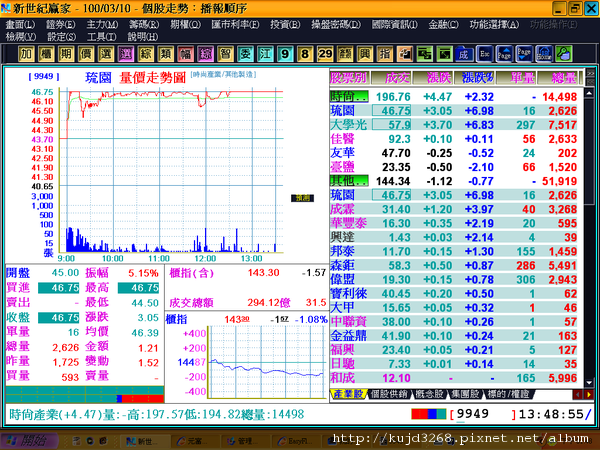Select the green 其他 category row

(454, 181)
